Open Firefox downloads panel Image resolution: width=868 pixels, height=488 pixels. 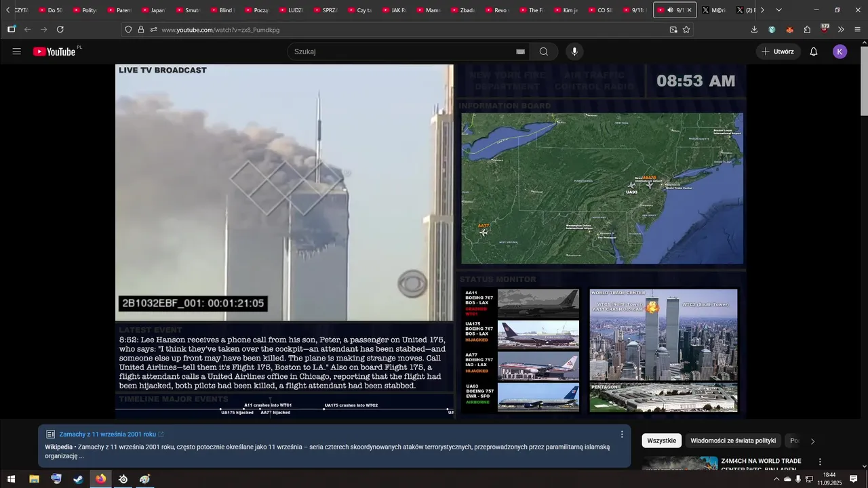(x=754, y=30)
